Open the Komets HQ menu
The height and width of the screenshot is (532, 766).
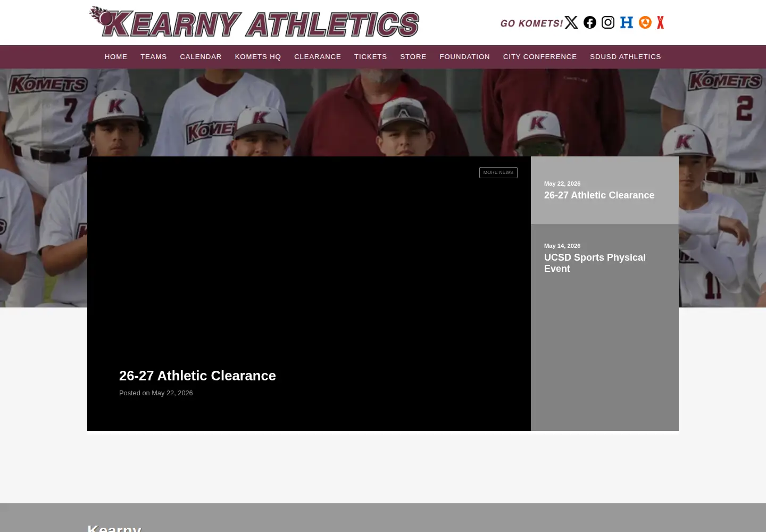coord(258,57)
